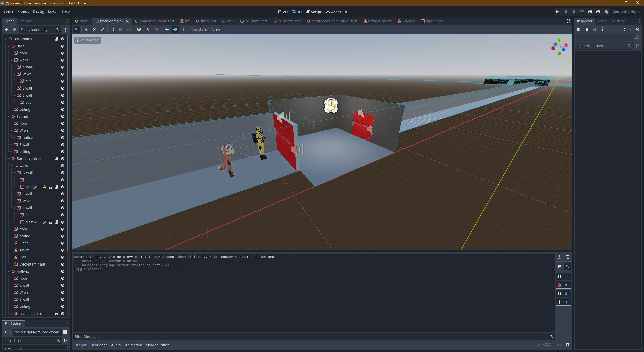Switch to the Script workspace

[314, 12]
